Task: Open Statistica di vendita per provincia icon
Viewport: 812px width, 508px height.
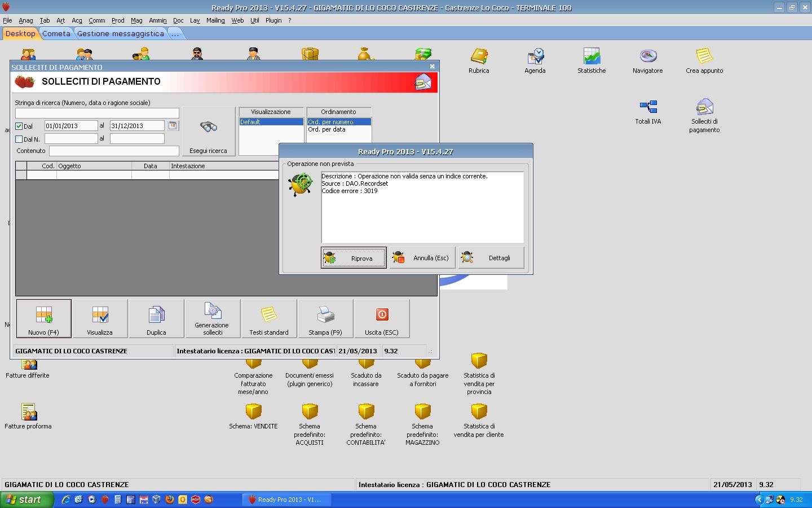Action: tap(479, 373)
